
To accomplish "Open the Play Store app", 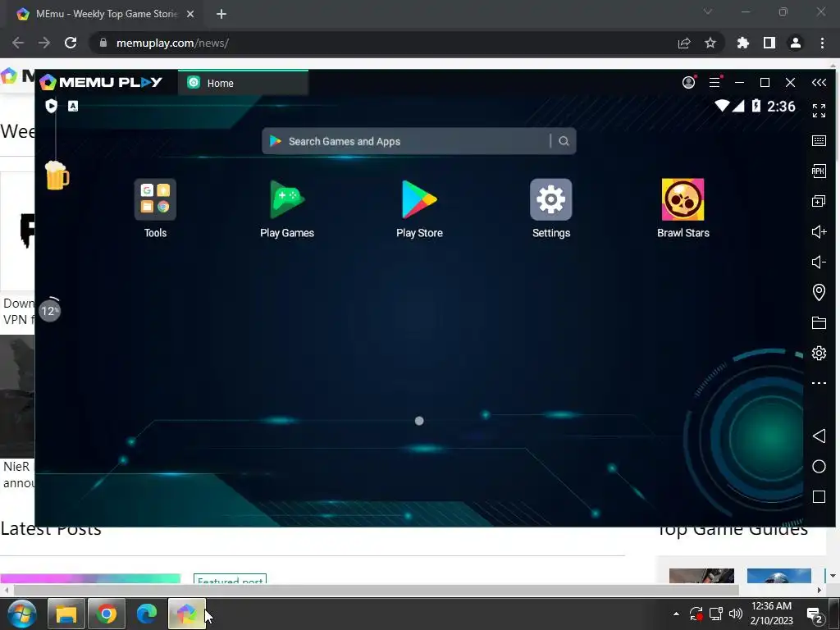I will coord(419,208).
